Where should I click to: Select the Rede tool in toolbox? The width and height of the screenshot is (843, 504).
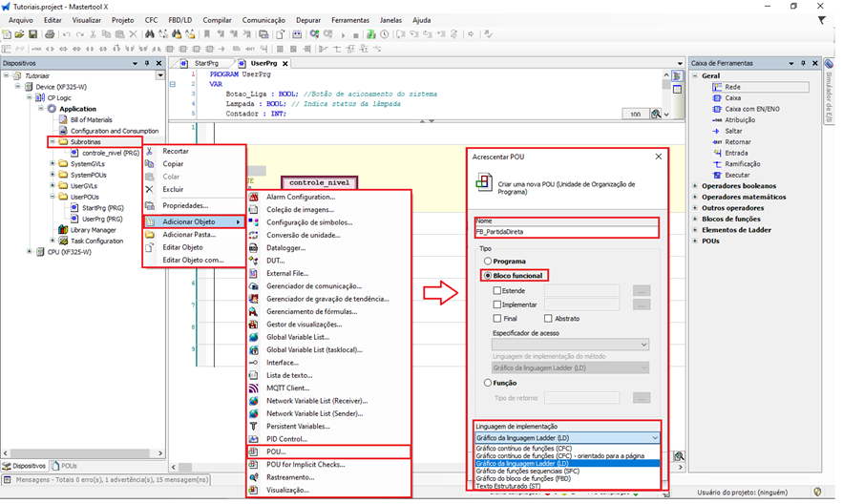[732, 86]
